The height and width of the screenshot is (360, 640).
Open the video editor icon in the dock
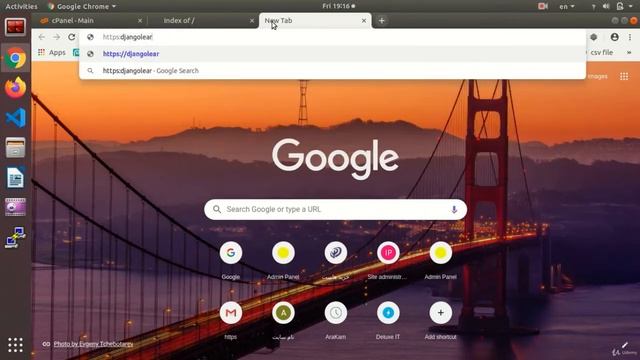click(16, 207)
